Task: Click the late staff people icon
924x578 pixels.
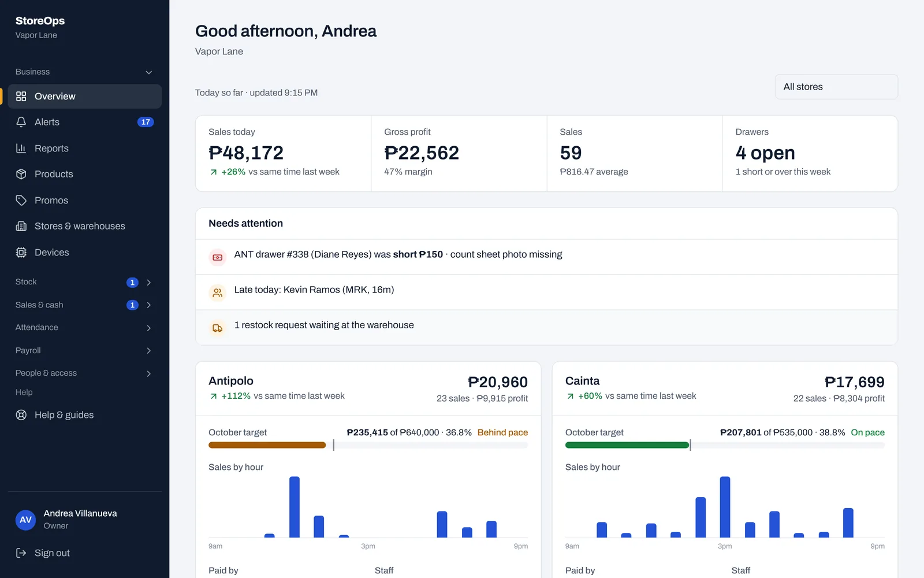Action: (218, 293)
